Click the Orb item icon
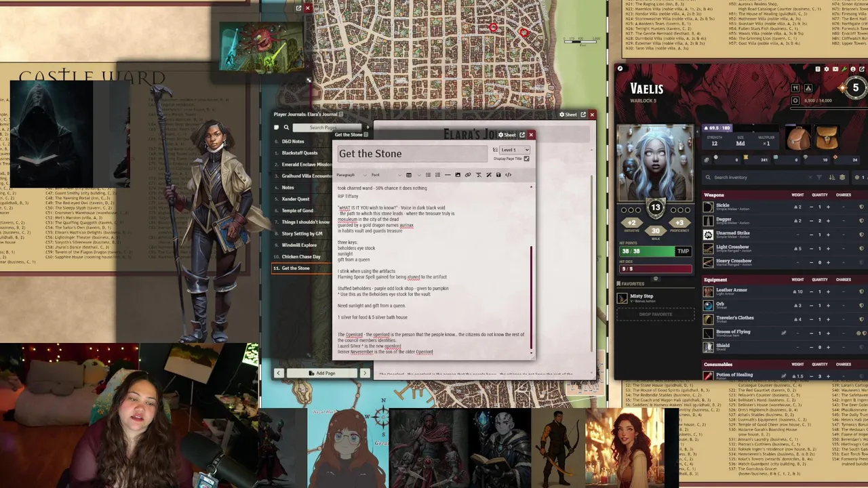The image size is (868, 488). [708, 305]
